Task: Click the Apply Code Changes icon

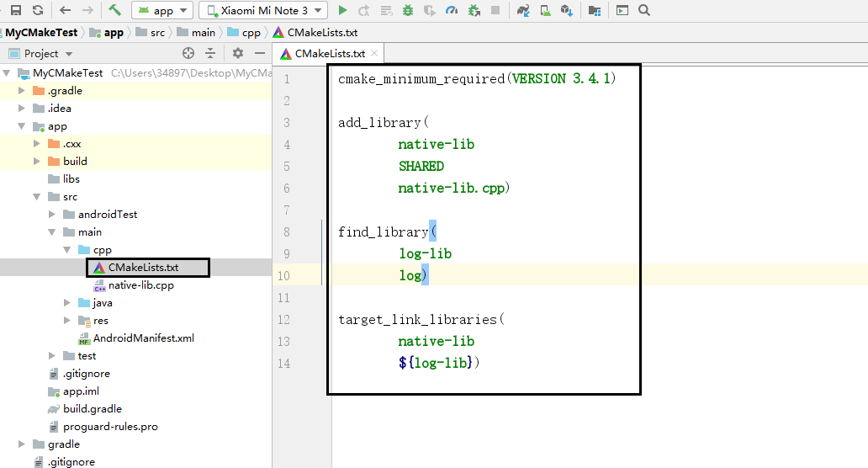Action: point(386,10)
